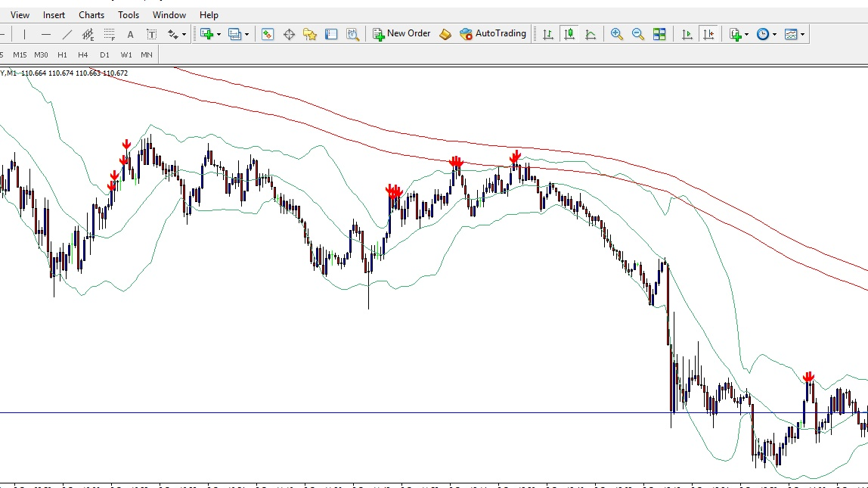Viewport: 868px width, 488px height.
Task: Click the chart templates icon
Action: pyautogui.click(x=791, y=34)
